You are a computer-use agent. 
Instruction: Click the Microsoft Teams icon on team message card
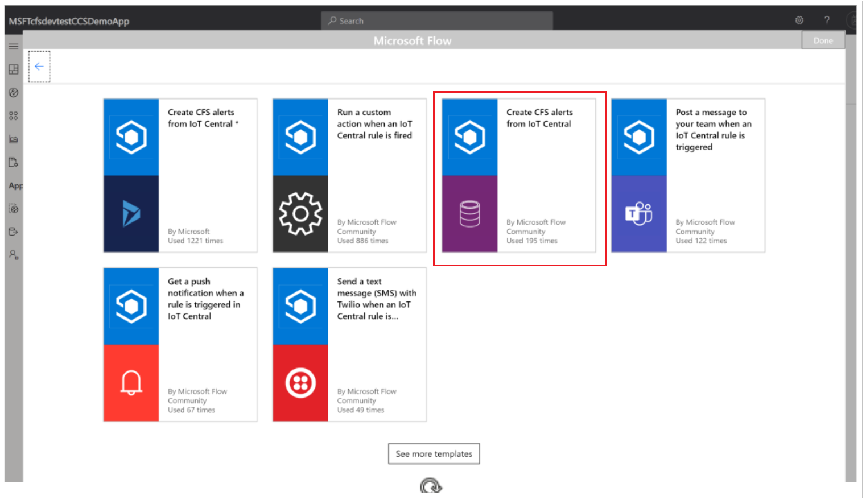pos(639,214)
